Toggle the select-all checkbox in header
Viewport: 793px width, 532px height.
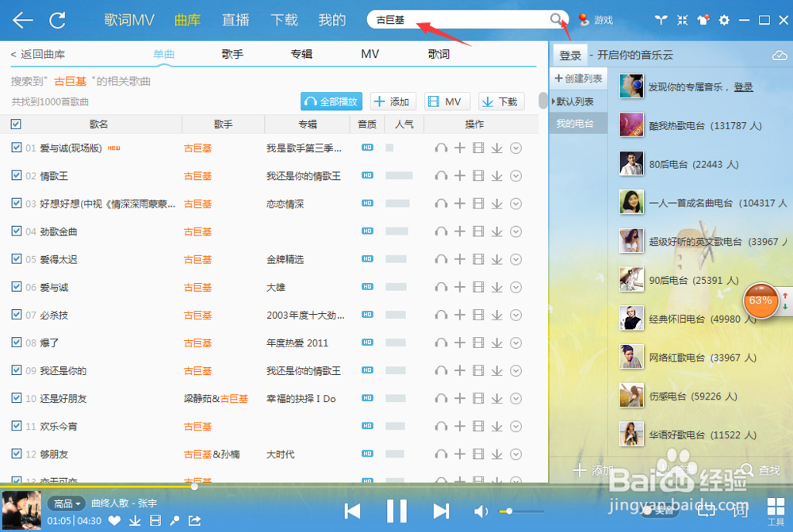pyautogui.click(x=16, y=124)
